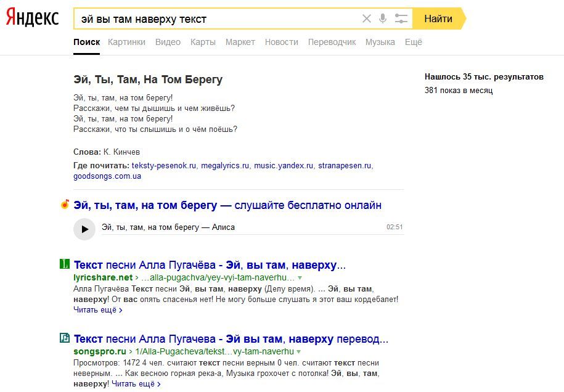The width and height of the screenshot is (564, 392).
Task: Click the songspro favicon icon
Action: (65, 338)
